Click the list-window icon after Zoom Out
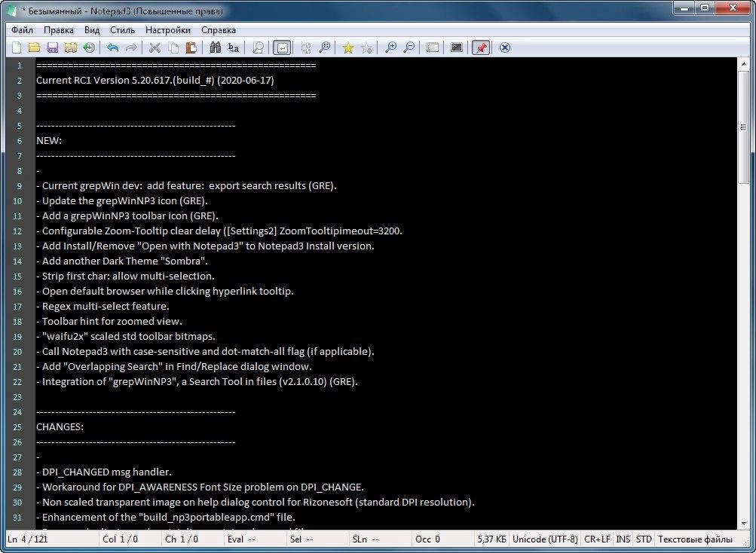 [x=433, y=47]
